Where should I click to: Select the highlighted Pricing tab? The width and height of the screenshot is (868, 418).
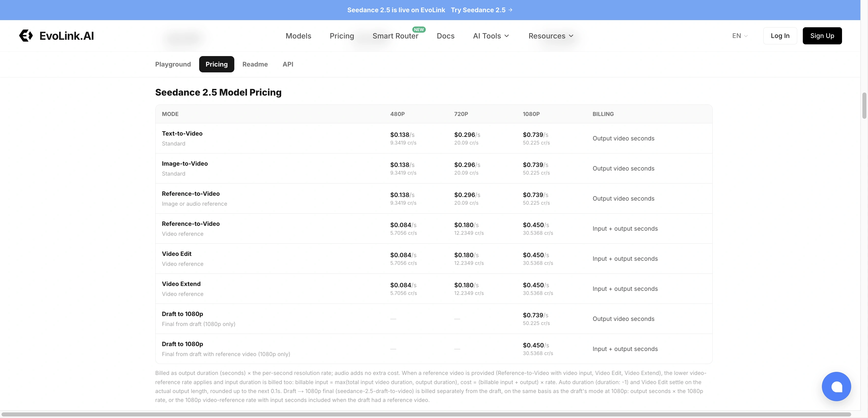coord(217,64)
